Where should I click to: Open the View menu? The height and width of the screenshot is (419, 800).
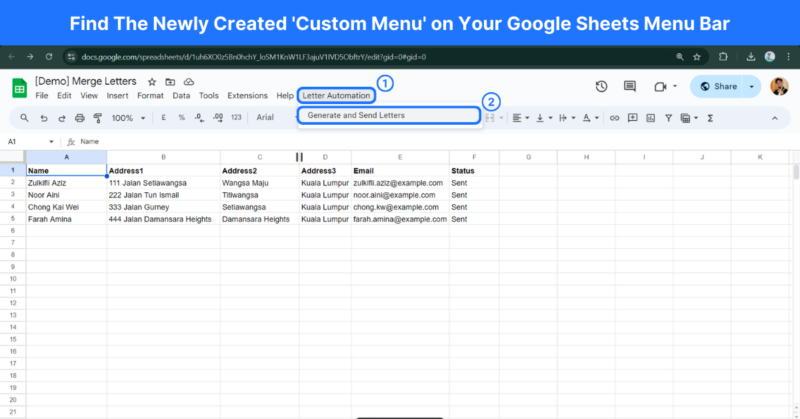coord(89,95)
